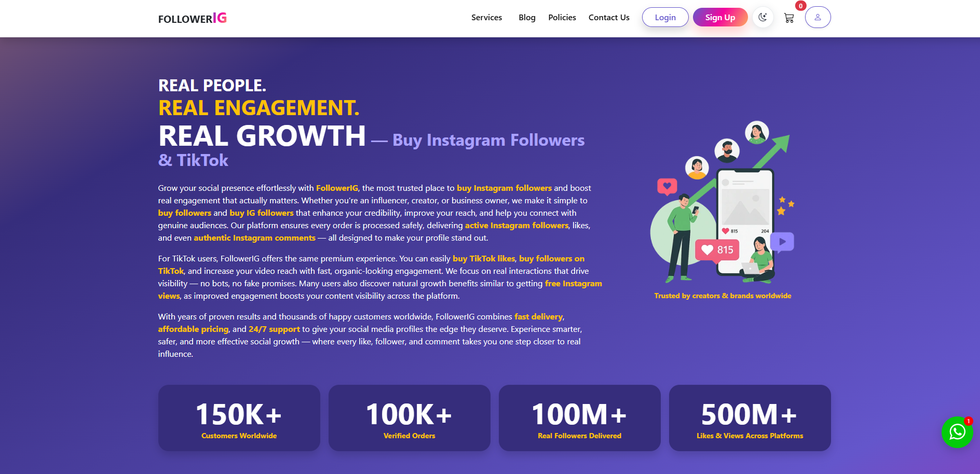Open Contact Us page
980x474 pixels.
click(x=609, y=17)
